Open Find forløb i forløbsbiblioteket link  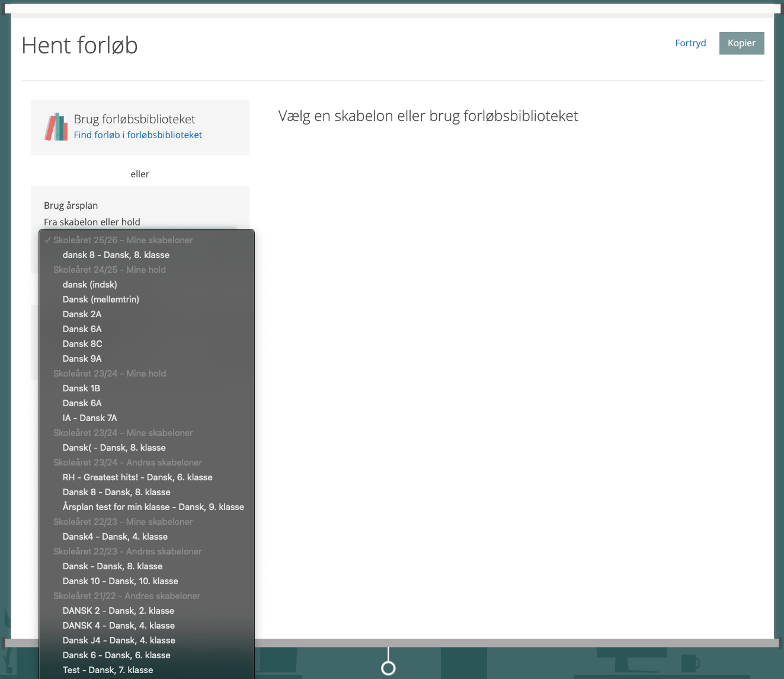click(137, 135)
